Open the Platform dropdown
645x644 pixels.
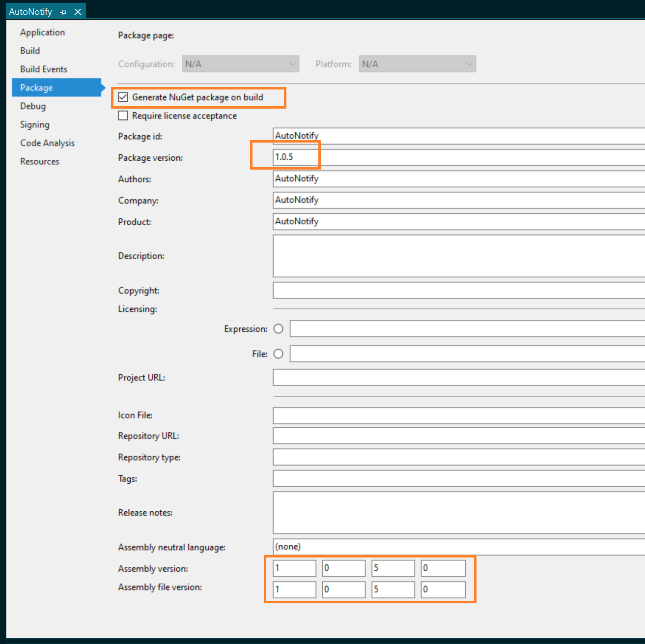(x=417, y=64)
